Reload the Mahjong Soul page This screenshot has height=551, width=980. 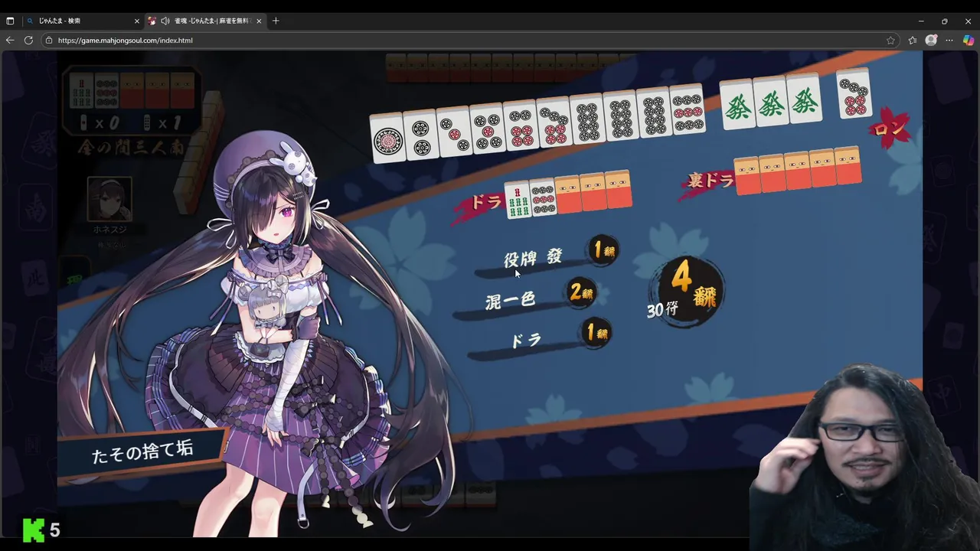pos(28,40)
